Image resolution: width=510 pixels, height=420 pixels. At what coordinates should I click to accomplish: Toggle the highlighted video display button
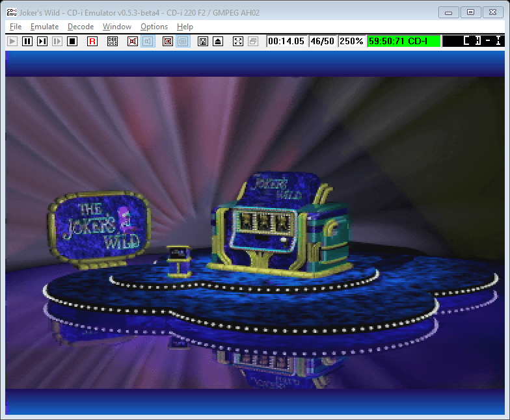coord(183,41)
